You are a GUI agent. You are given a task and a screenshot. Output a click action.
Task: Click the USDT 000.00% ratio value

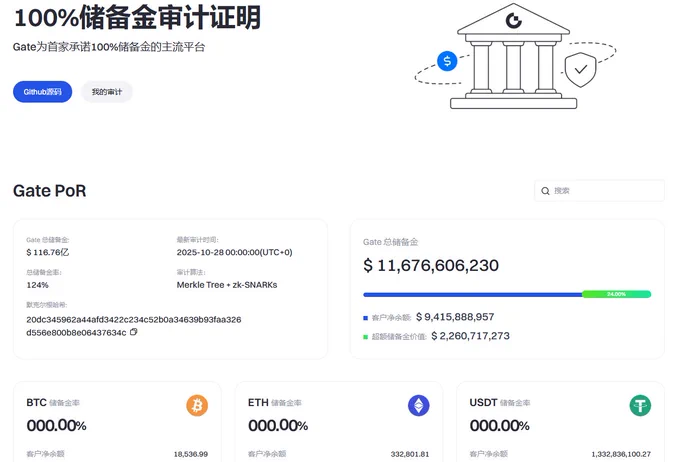[500, 426]
